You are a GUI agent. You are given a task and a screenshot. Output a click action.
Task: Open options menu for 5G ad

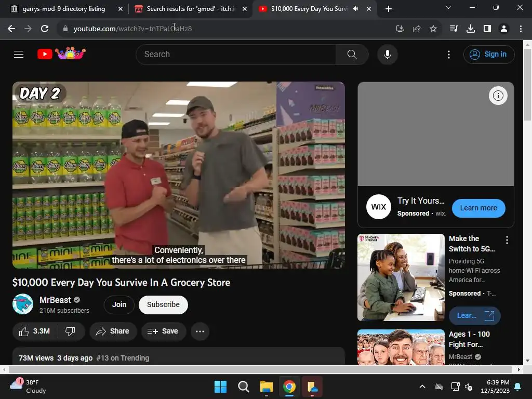click(507, 240)
